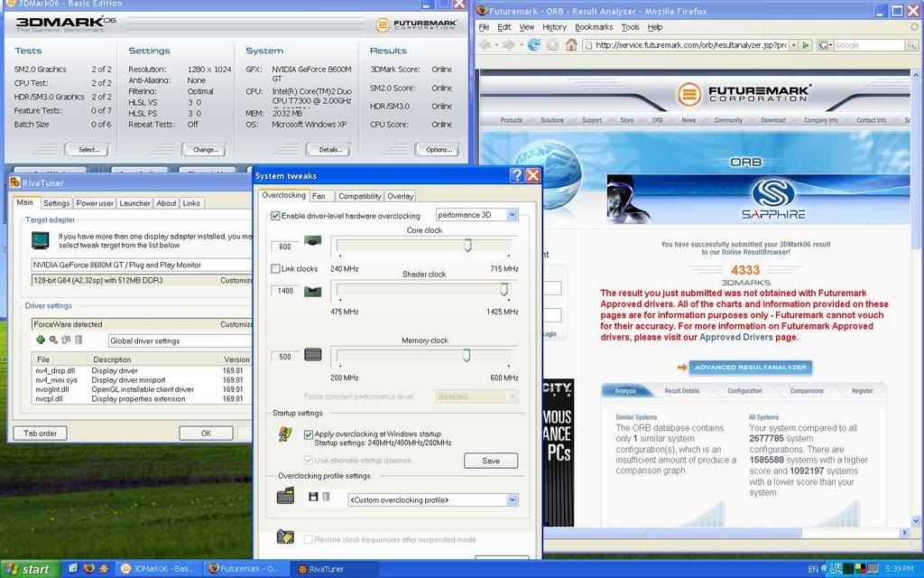Open the Firefox History menu
924x578 pixels.
[x=554, y=27]
